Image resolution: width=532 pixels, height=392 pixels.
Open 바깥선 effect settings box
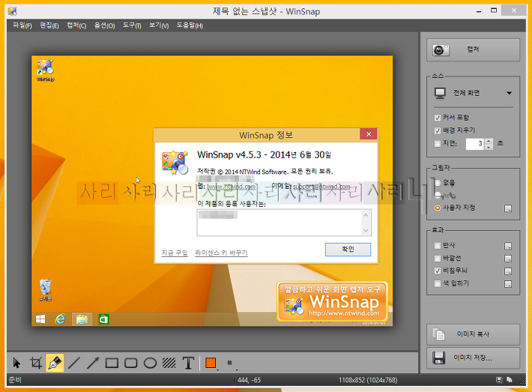tap(508, 259)
